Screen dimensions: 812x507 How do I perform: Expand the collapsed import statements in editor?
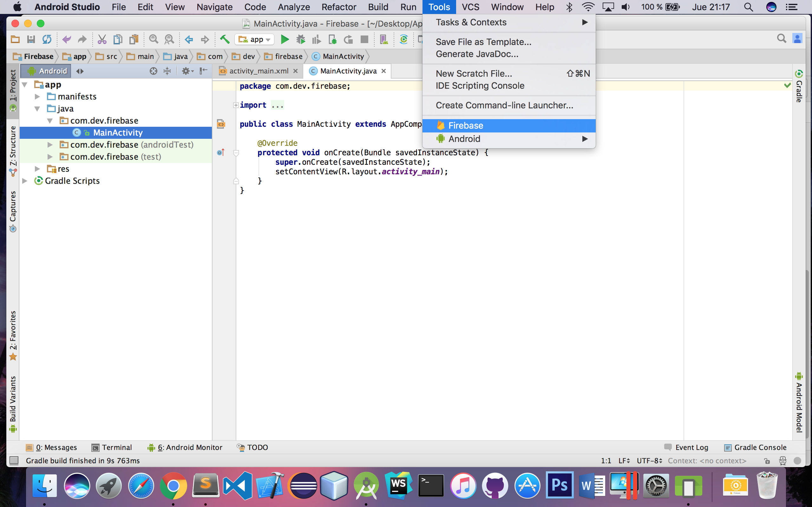pyautogui.click(x=236, y=105)
